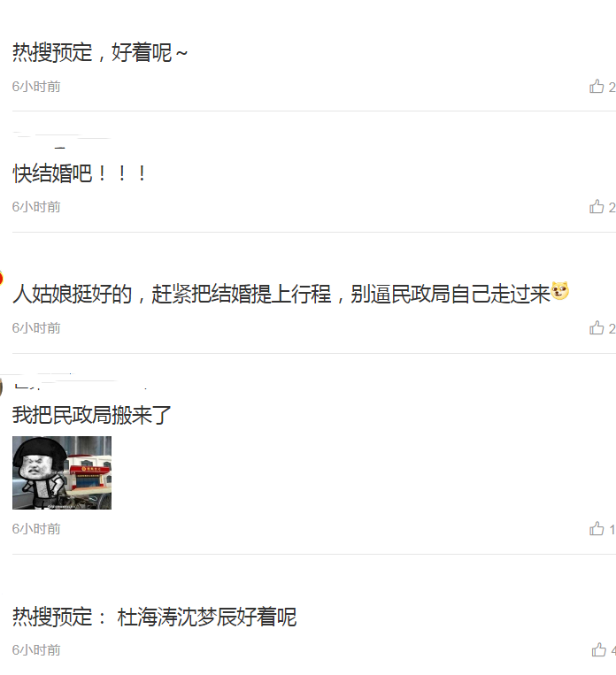Open the avatar beside 我把民政局搬来了 commenter
The height and width of the screenshot is (675, 616).
tap(1, 387)
